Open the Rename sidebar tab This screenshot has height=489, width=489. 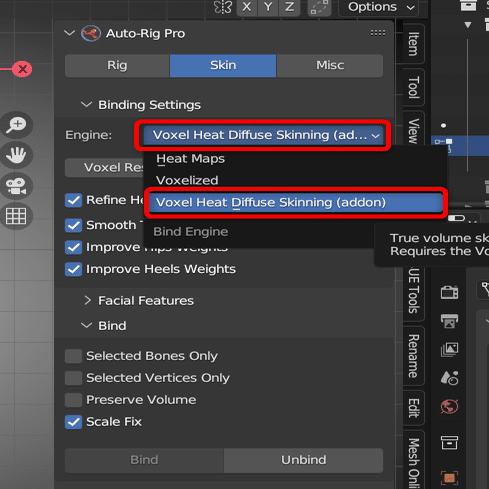pyautogui.click(x=413, y=356)
